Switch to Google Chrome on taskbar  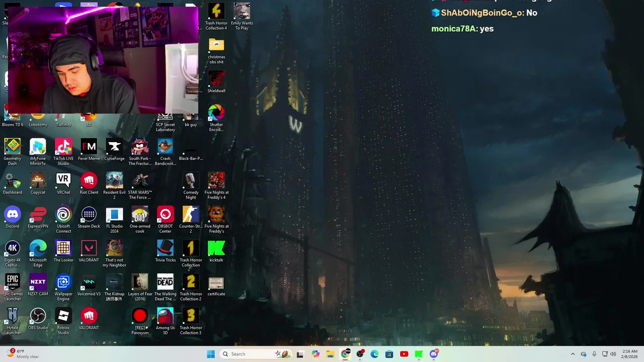pyautogui.click(x=345, y=354)
